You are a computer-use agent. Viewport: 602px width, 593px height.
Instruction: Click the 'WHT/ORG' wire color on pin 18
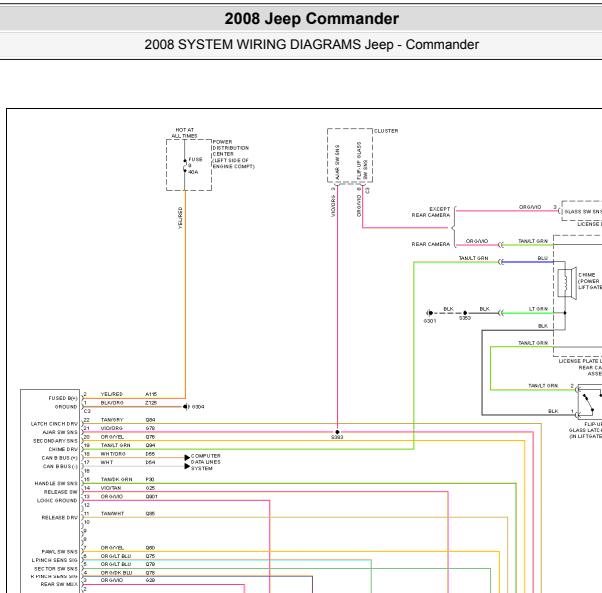pos(113,454)
